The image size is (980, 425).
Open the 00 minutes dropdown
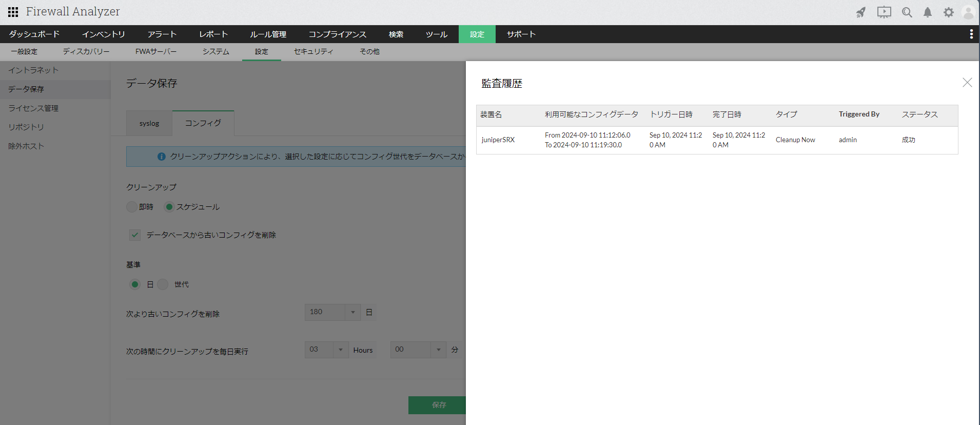coord(418,350)
